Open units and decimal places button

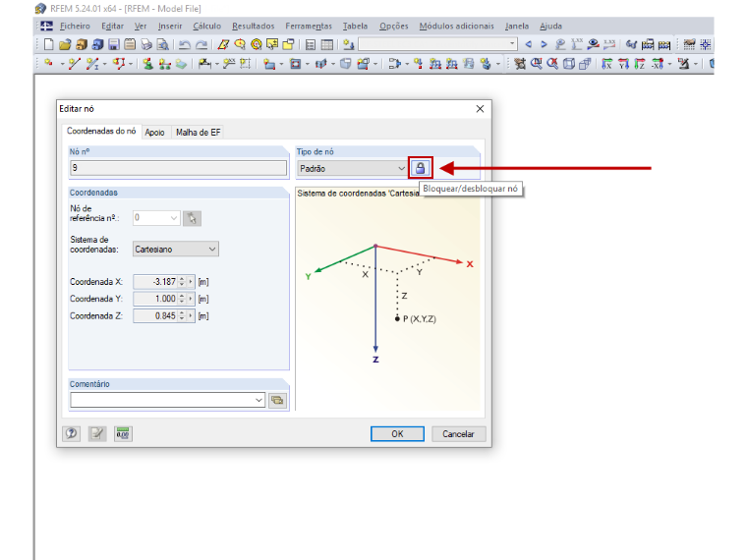point(123,433)
